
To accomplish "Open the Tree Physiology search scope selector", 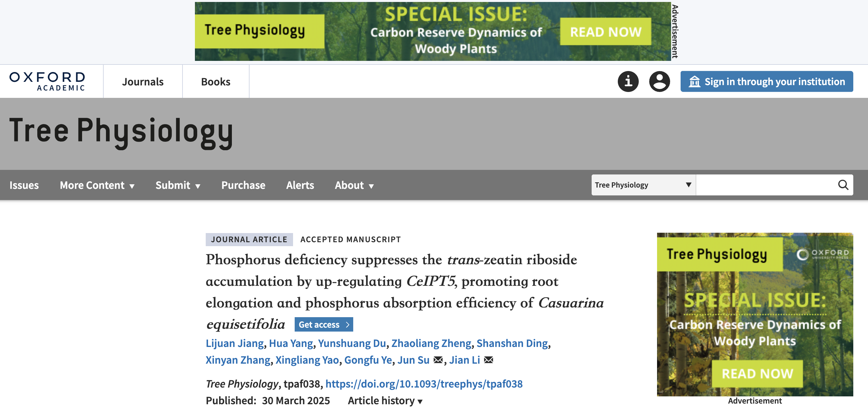I will tap(643, 185).
